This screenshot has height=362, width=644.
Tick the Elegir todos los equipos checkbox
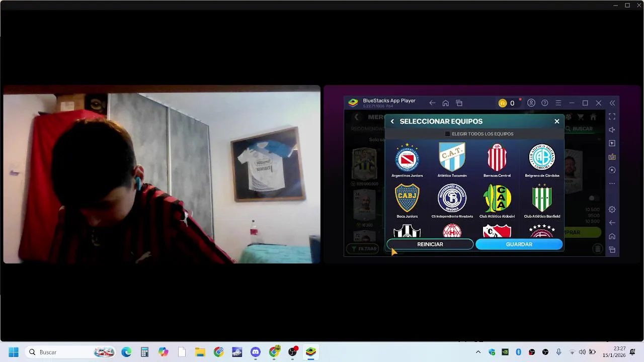tap(447, 134)
